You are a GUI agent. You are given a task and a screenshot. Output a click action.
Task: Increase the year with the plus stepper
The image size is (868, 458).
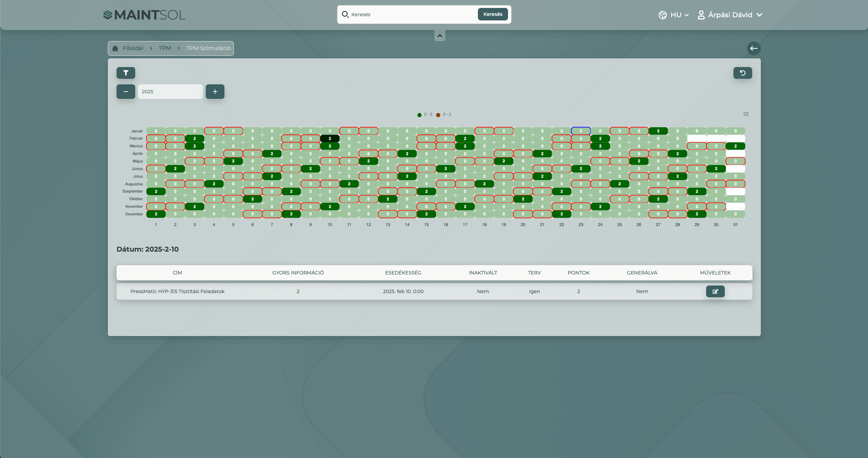[x=215, y=92]
